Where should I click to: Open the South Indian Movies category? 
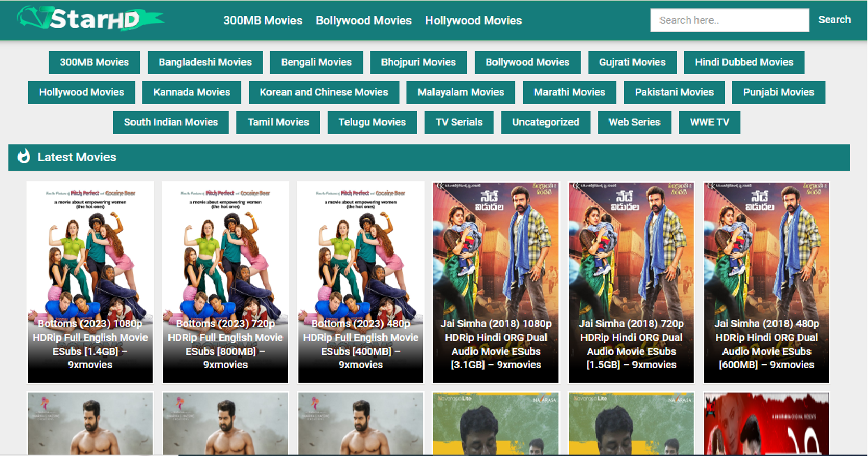[171, 122]
